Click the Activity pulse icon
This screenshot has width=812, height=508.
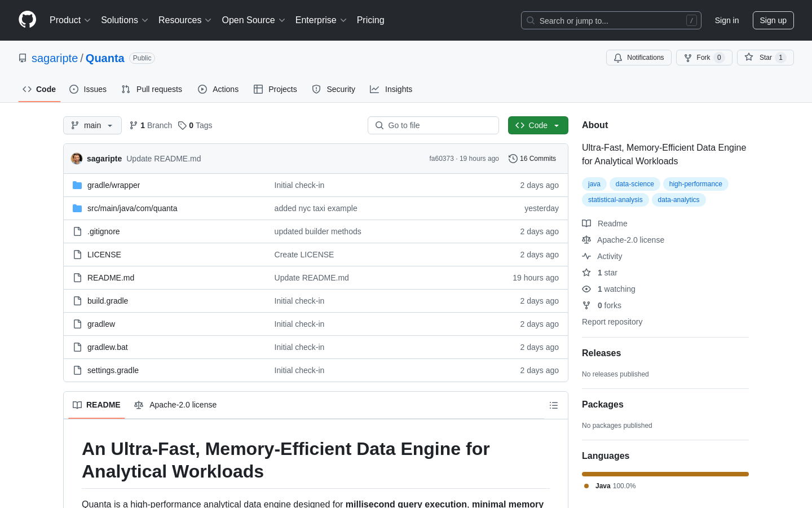point(586,256)
